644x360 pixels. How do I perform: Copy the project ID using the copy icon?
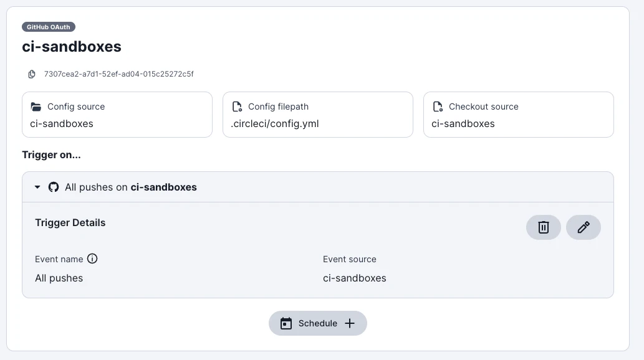coord(32,73)
